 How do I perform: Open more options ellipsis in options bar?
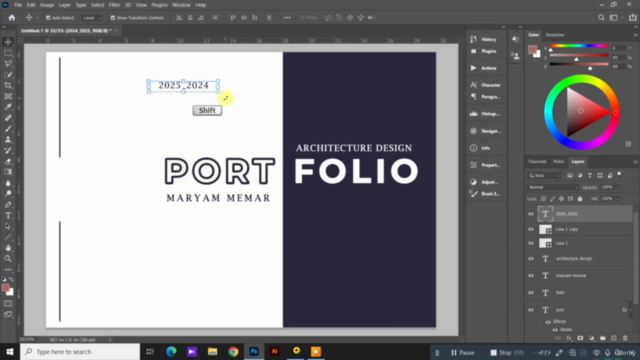tap(287, 18)
